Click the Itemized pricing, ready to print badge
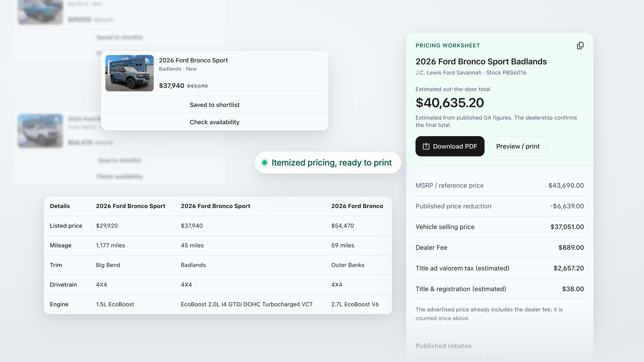The height and width of the screenshot is (362, 644). pos(328,163)
